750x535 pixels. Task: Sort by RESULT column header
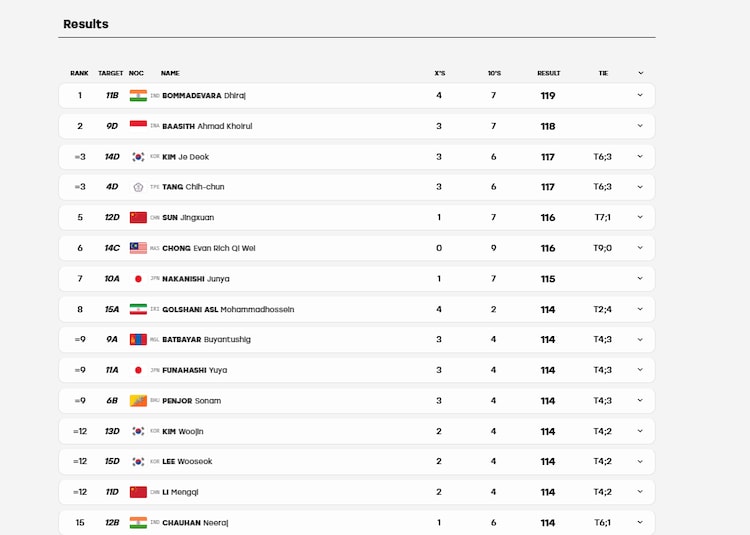pyautogui.click(x=549, y=73)
